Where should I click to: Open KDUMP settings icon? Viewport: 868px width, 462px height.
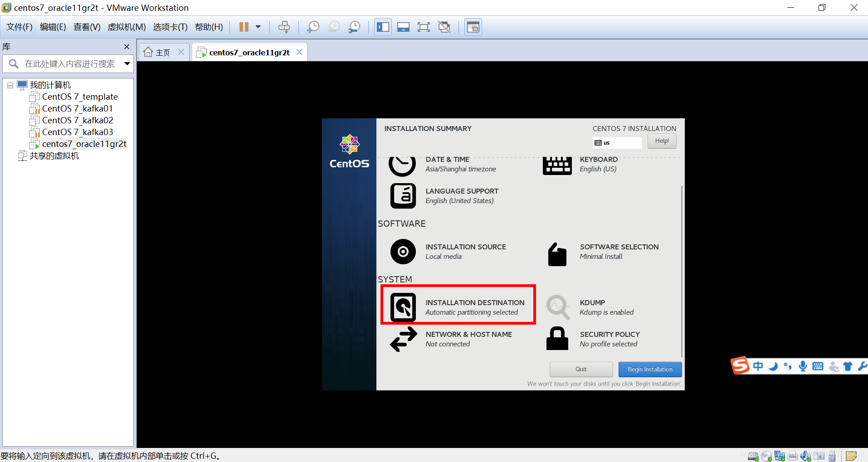click(x=558, y=307)
